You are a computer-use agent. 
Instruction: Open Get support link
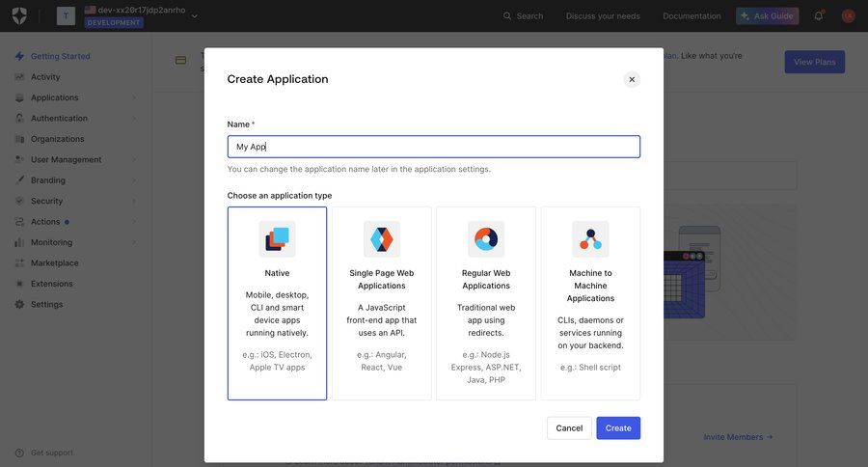51,453
